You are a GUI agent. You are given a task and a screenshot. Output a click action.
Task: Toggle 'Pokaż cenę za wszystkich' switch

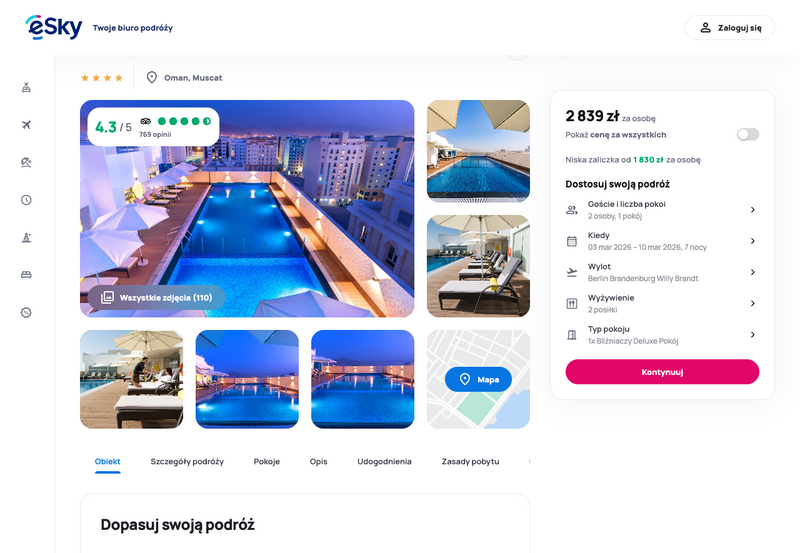747,134
